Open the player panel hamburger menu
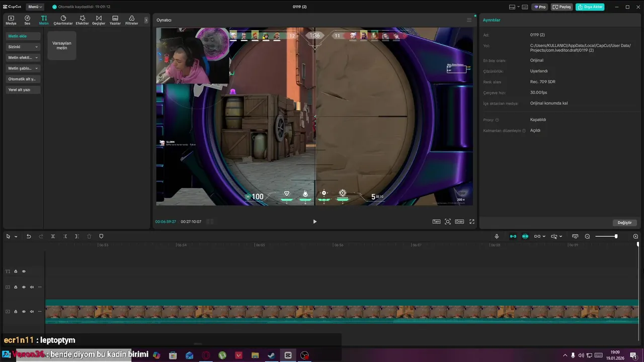The width and height of the screenshot is (644, 362). point(469,20)
